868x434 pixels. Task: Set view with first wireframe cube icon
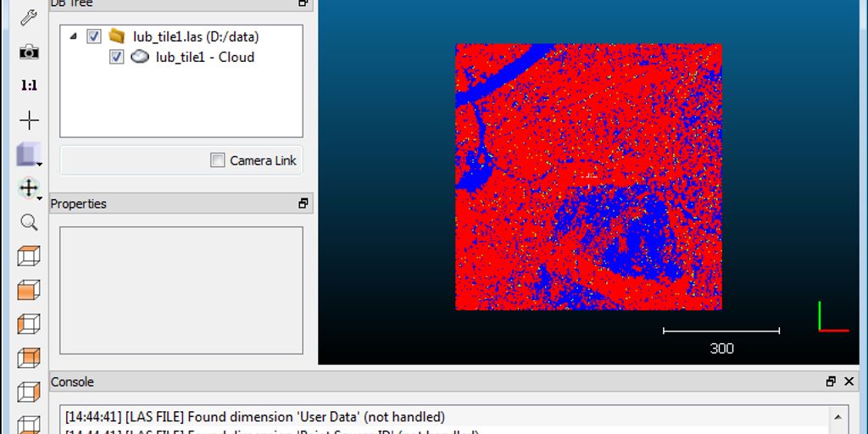(x=29, y=256)
